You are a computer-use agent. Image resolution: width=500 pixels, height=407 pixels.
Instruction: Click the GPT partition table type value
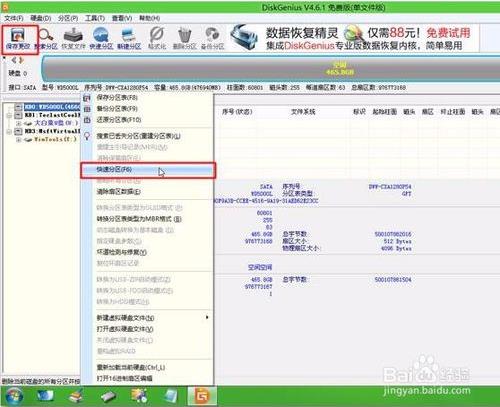tap(406, 194)
